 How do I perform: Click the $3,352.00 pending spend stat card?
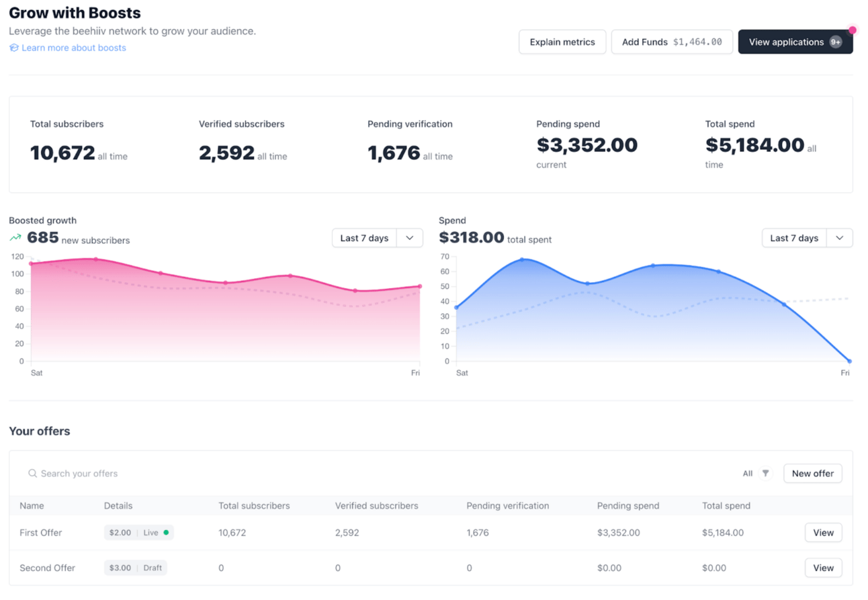coord(587,145)
